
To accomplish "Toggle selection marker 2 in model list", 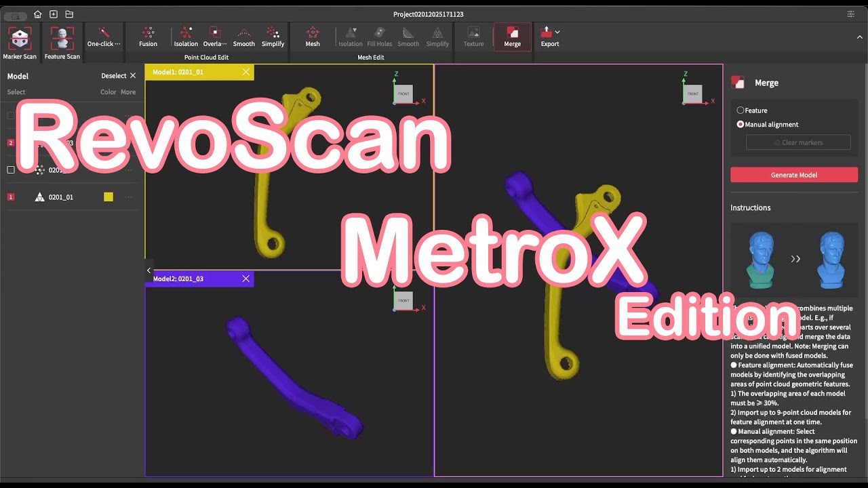I will (11, 143).
